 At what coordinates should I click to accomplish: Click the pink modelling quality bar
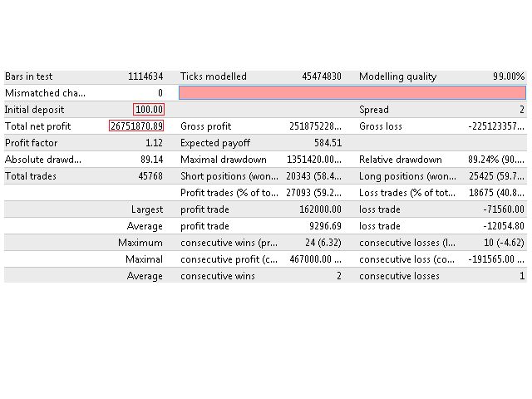[352, 93]
